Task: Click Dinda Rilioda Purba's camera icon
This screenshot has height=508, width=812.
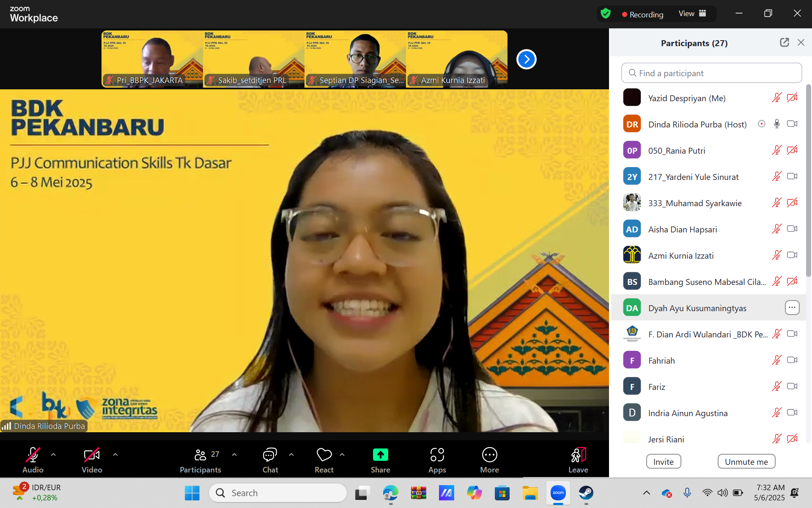Action: (x=792, y=124)
